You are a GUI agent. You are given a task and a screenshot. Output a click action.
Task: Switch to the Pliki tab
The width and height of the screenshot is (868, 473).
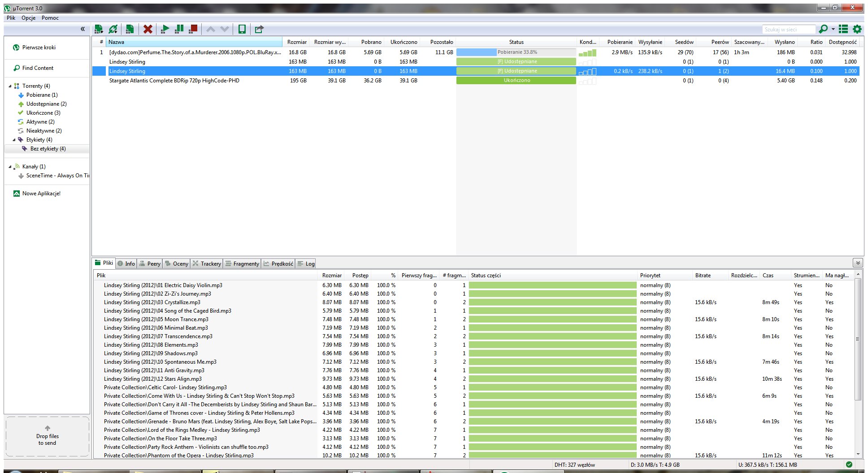(104, 263)
